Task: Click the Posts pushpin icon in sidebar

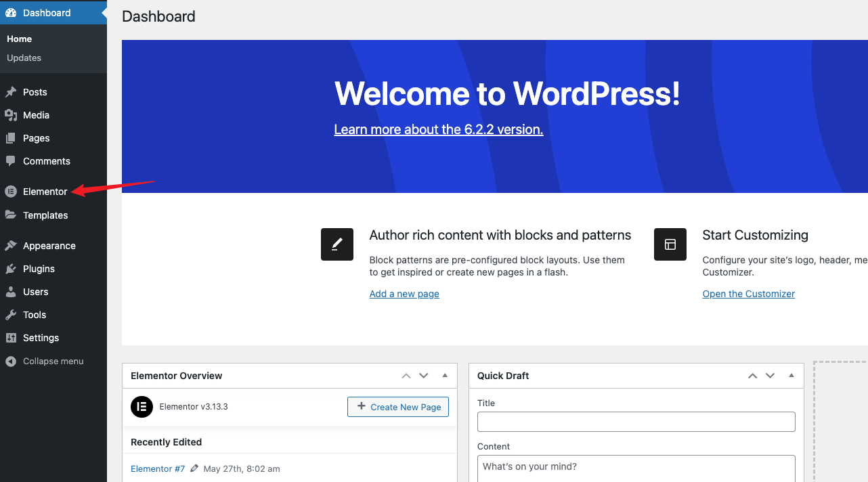Action: [x=11, y=92]
